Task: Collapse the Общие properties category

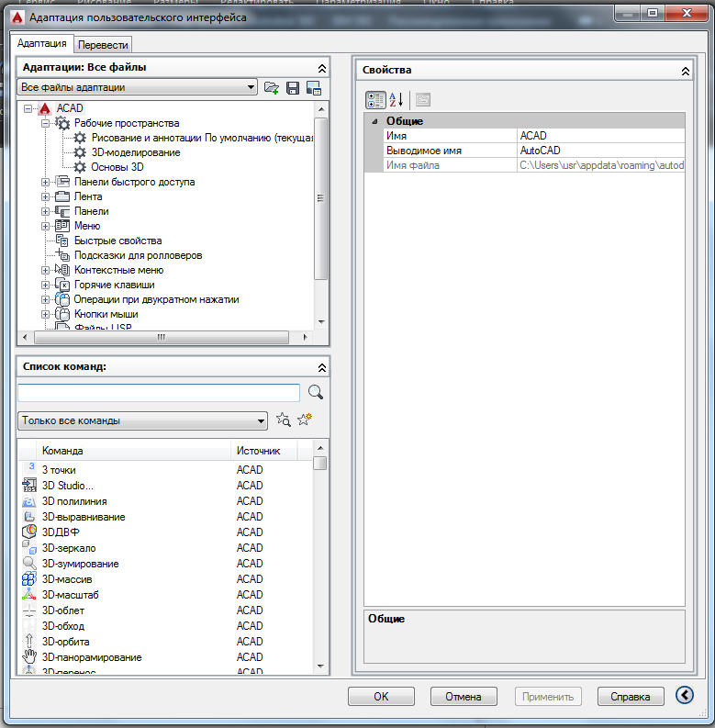Action: click(x=374, y=121)
